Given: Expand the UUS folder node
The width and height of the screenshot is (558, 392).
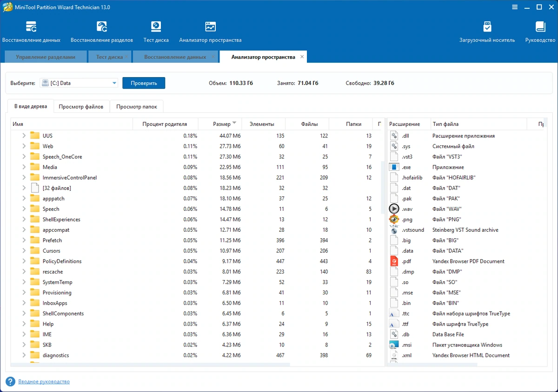Looking at the screenshot, I should (24, 136).
